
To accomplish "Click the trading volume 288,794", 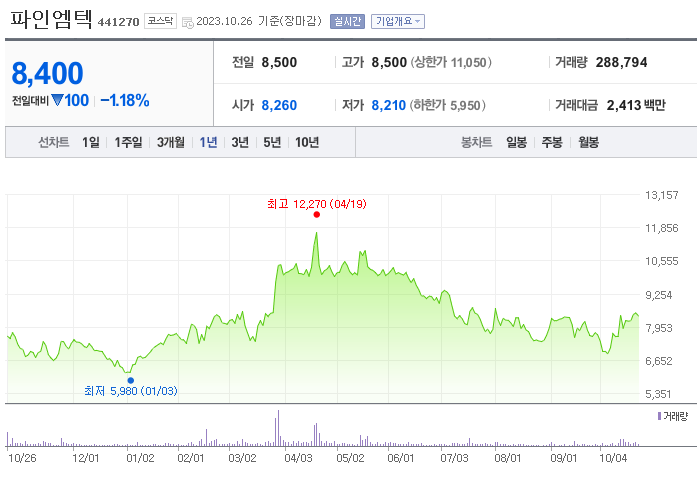I will point(621,62).
